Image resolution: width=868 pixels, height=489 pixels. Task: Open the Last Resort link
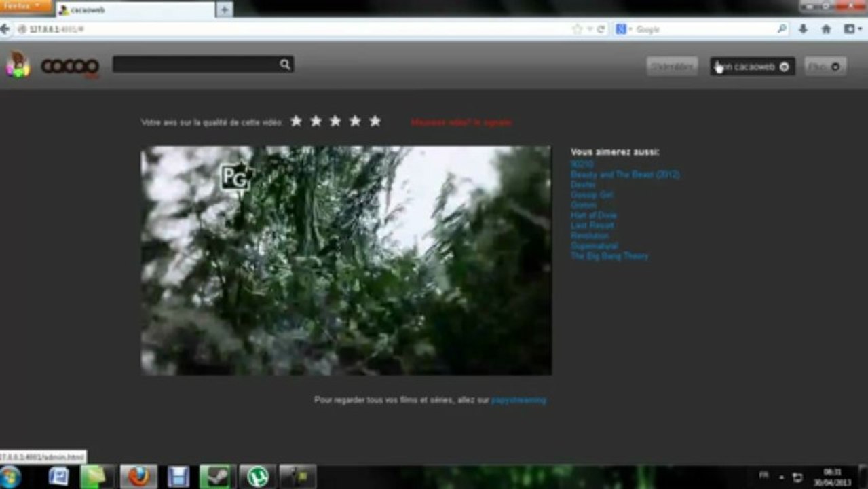(592, 225)
